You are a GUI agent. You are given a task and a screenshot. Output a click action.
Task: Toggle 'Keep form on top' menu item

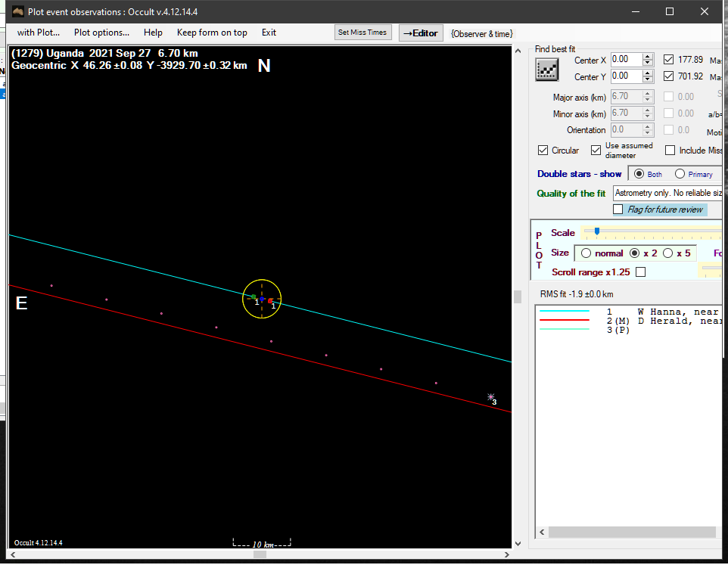tap(212, 33)
